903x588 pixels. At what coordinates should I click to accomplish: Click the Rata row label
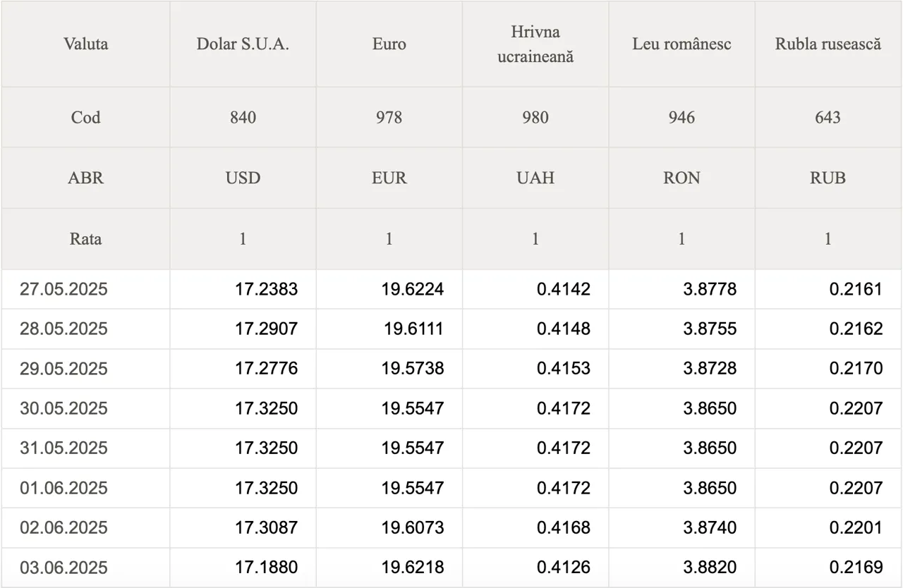click(85, 239)
